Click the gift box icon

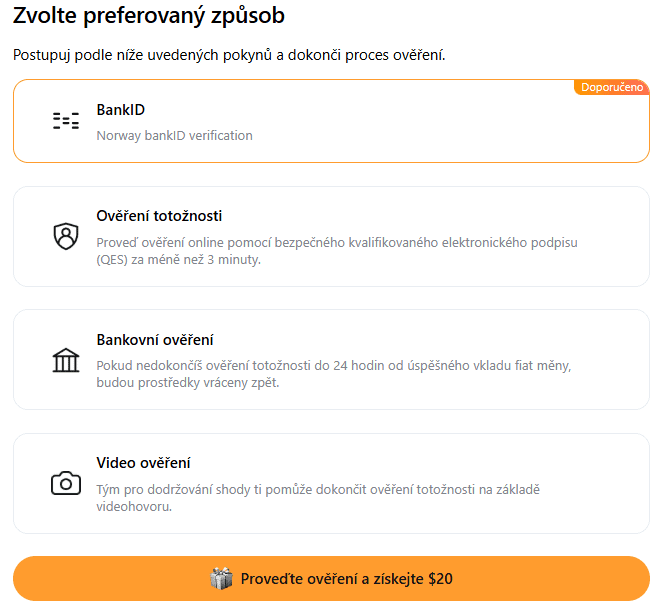(221, 578)
